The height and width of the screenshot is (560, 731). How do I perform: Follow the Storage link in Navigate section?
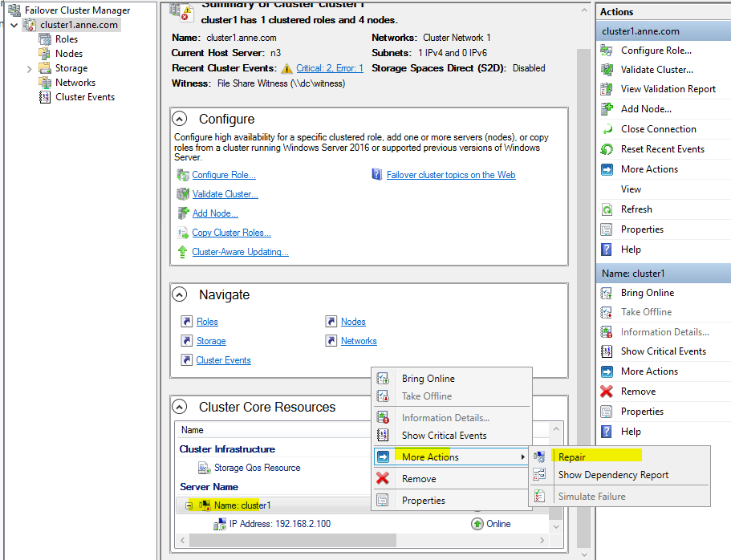(x=211, y=341)
